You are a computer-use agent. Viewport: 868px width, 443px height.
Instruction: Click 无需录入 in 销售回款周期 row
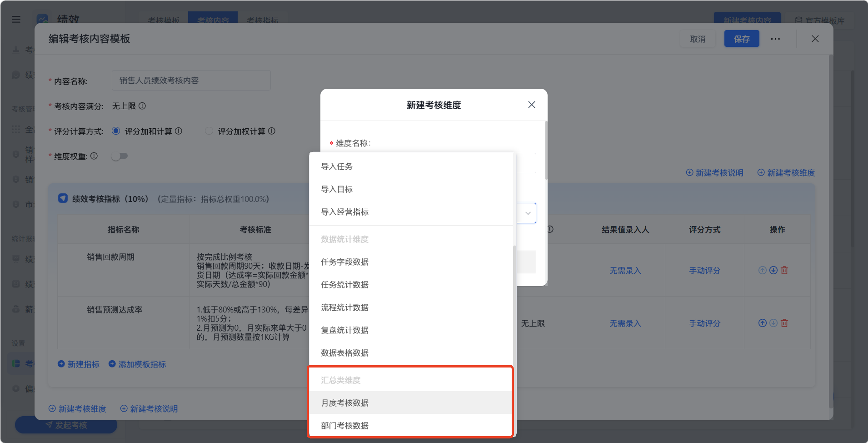[625, 271]
